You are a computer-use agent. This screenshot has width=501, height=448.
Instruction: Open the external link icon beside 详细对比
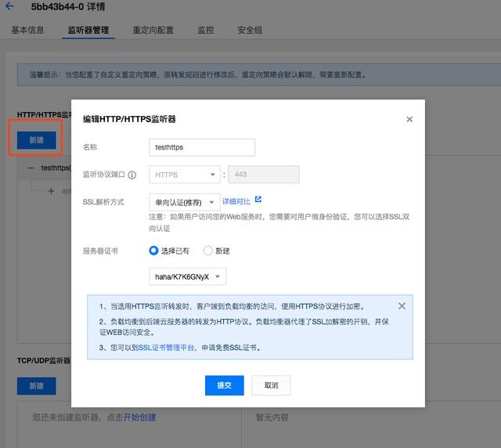[x=258, y=201]
